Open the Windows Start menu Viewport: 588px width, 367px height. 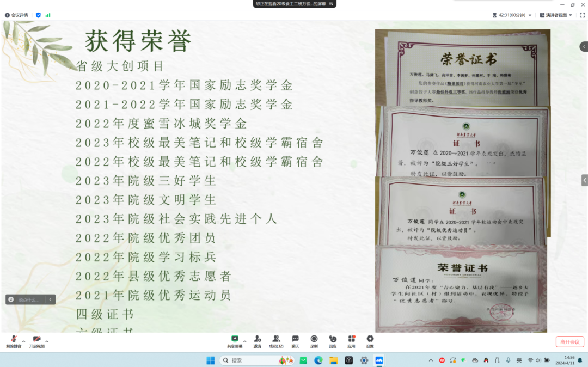point(210,360)
